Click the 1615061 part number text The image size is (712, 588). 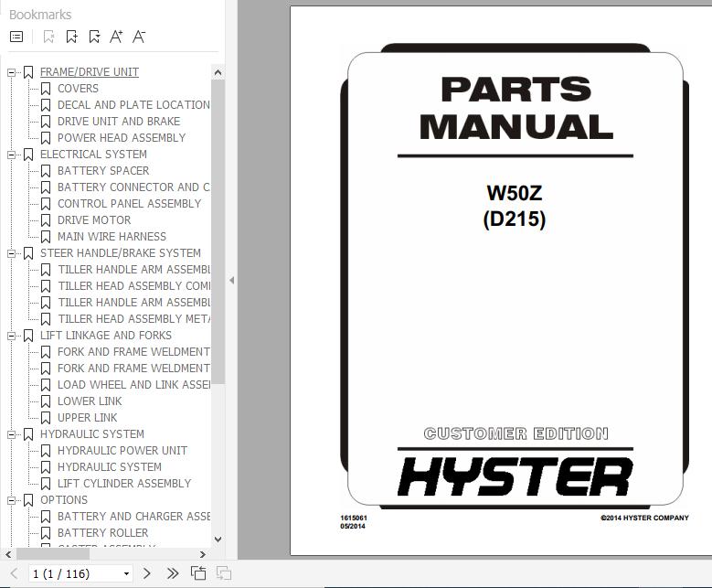click(x=354, y=518)
